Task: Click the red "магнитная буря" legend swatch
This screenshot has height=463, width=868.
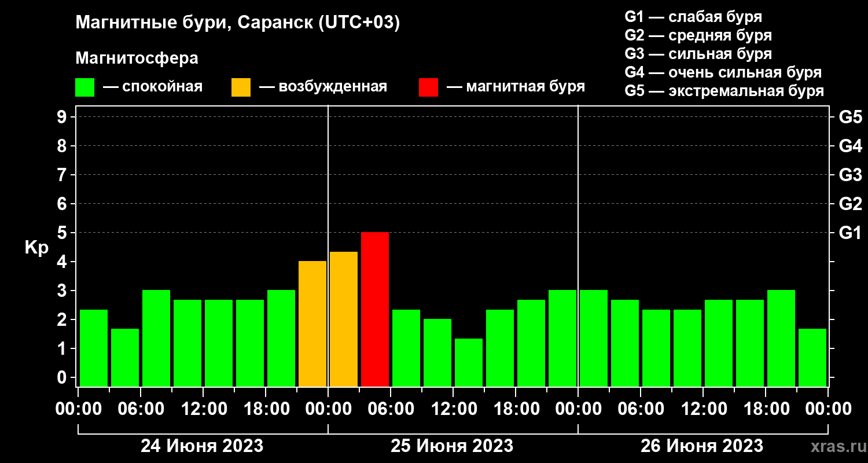Action: pos(428,87)
